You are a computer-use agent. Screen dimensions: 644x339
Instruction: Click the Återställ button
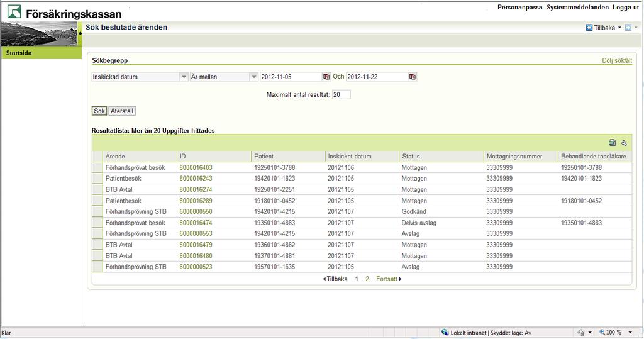click(122, 111)
